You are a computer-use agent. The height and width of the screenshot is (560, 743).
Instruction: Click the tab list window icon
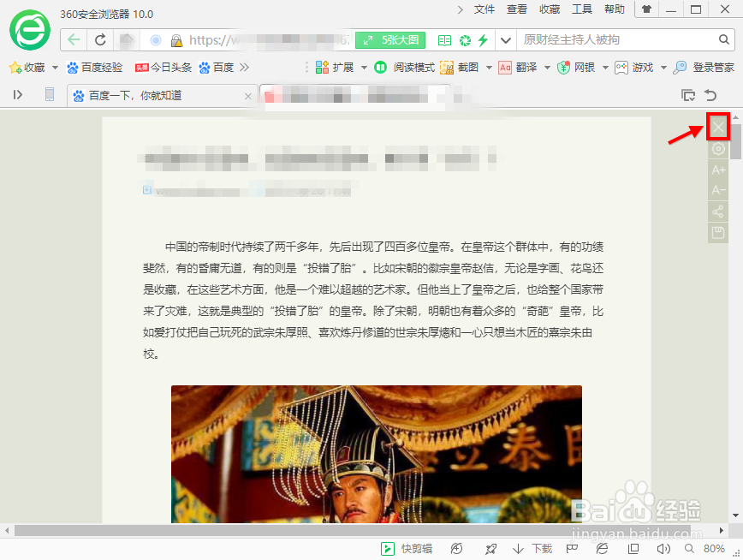(x=688, y=95)
